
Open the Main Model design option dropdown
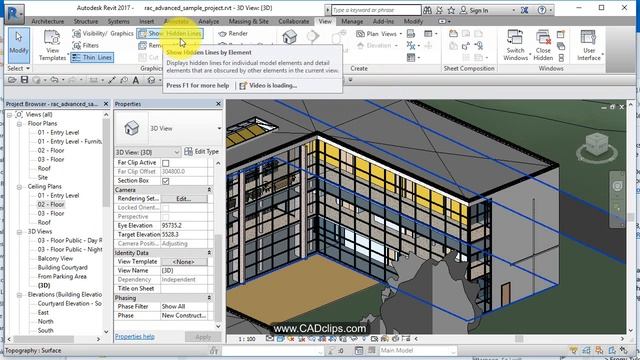click(x=417, y=351)
